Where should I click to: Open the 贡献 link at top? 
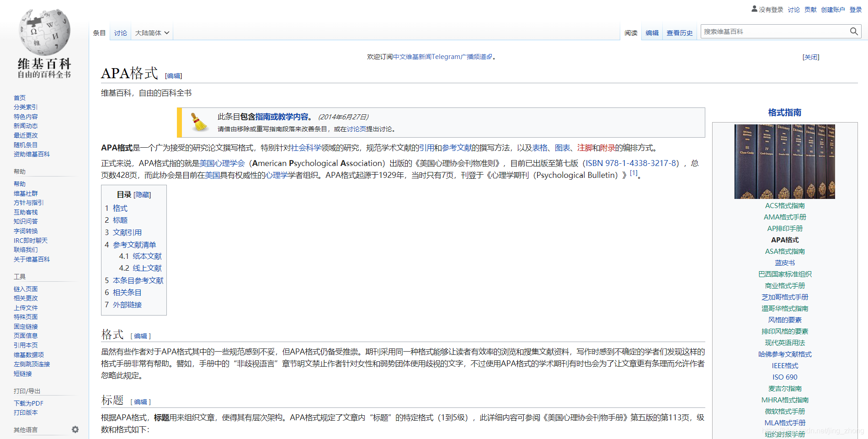[x=810, y=10]
